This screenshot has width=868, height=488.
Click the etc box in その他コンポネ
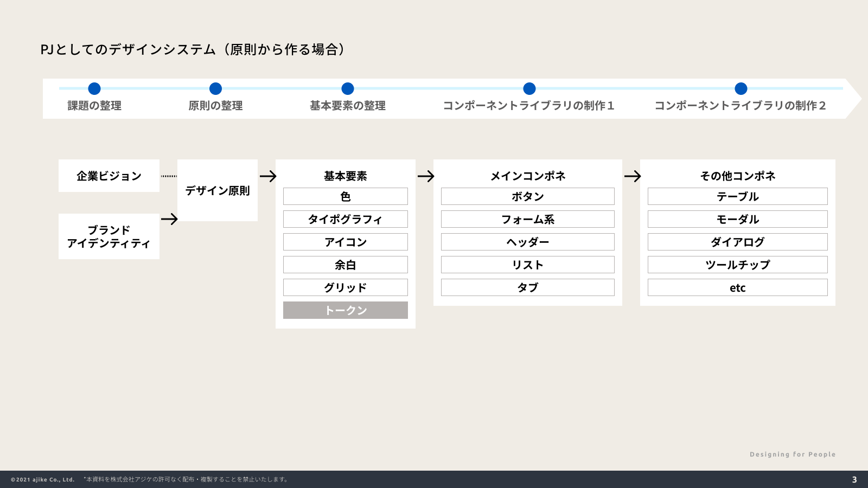[738, 287]
